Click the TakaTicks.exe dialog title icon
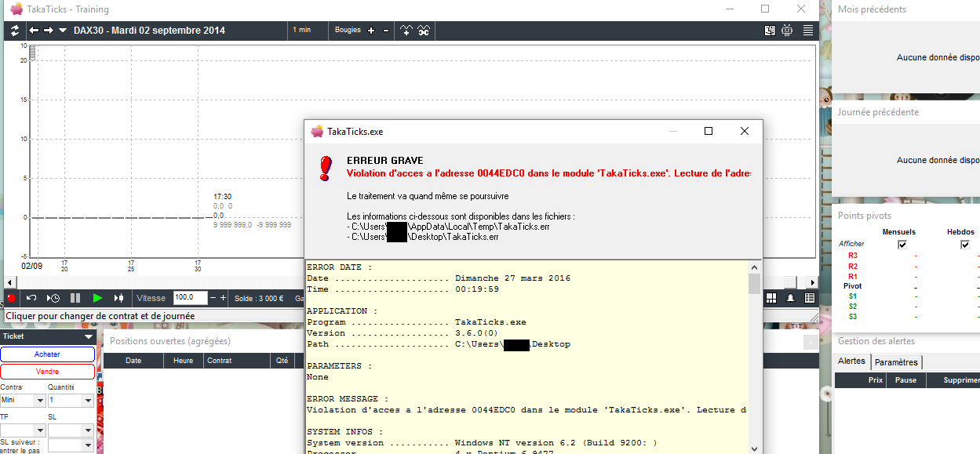The image size is (980, 454). pyautogui.click(x=317, y=131)
